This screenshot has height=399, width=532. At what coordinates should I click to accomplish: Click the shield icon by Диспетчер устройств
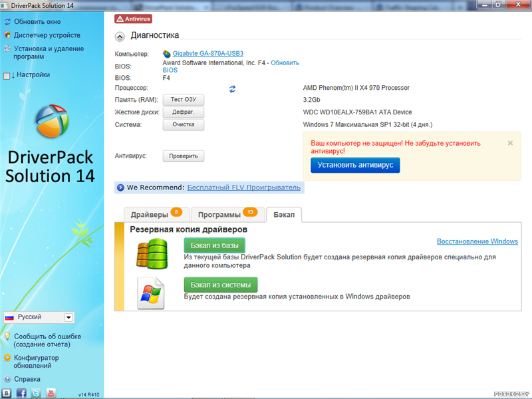[x=7, y=35]
